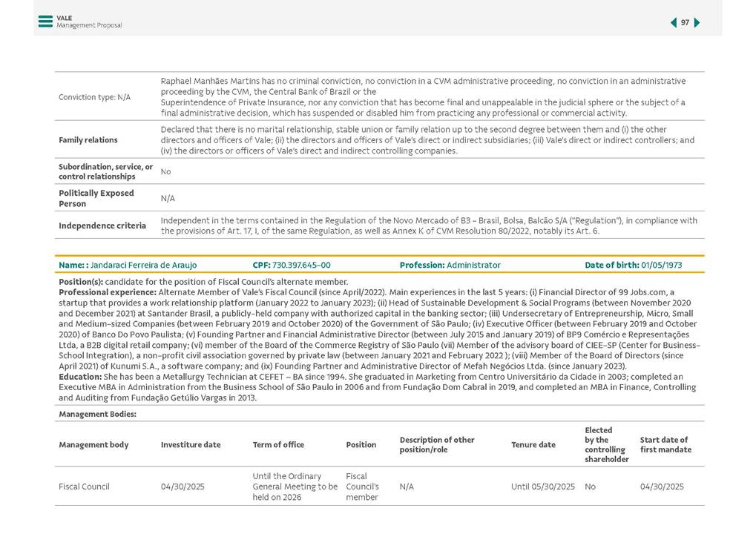Click the Conviction type: N/A label
The height and width of the screenshot is (534, 756).
coord(94,97)
